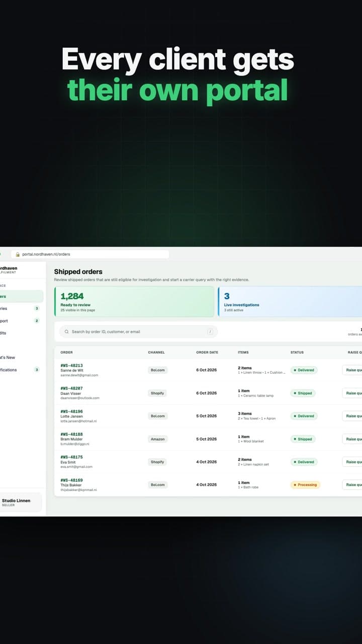Viewport: 362px width, 644px height.
Task: Open order #WS-48169
Action: click(x=71, y=480)
